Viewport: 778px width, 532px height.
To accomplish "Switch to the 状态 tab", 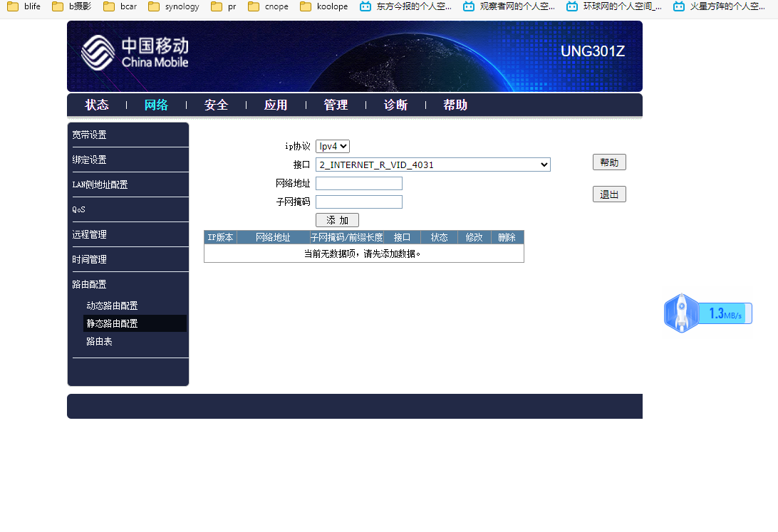I will pyautogui.click(x=97, y=105).
